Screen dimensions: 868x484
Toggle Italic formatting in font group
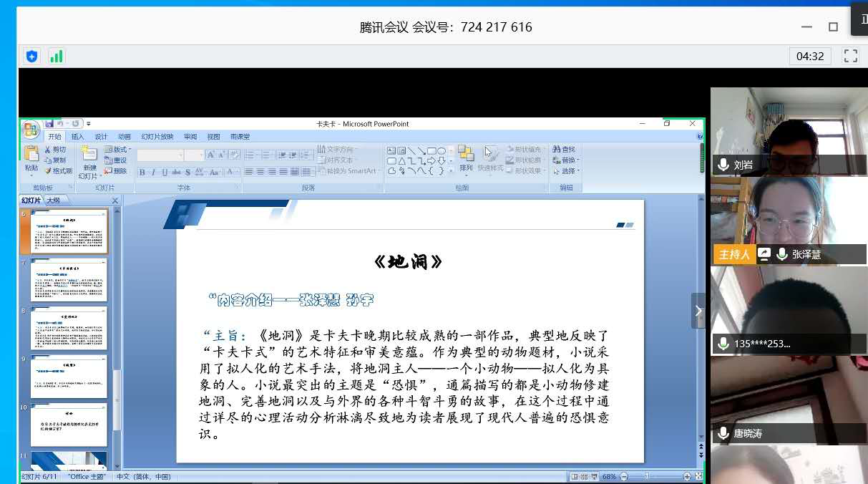(x=153, y=172)
